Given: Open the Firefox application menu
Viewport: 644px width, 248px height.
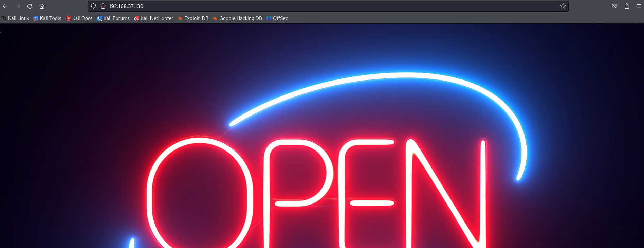Looking at the screenshot, I should pyautogui.click(x=639, y=6).
